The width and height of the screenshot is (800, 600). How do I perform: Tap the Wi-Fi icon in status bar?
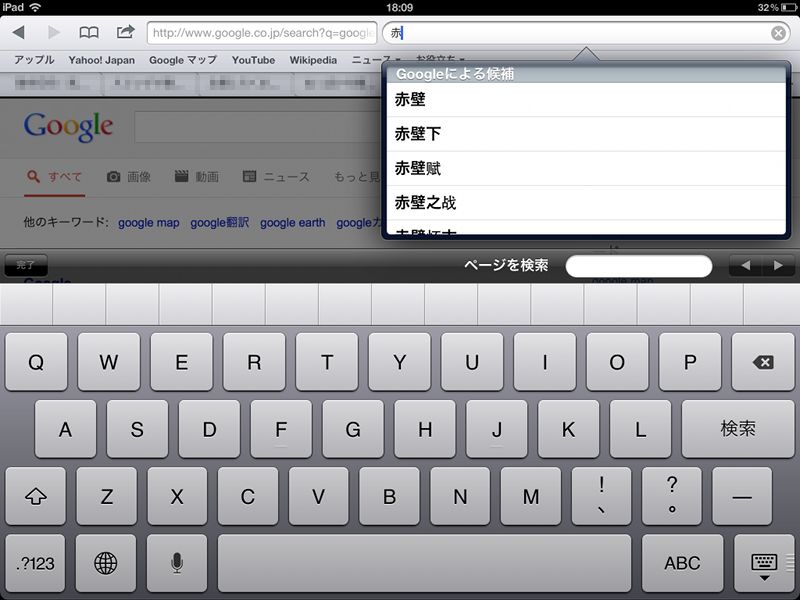(x=35, y=7)
